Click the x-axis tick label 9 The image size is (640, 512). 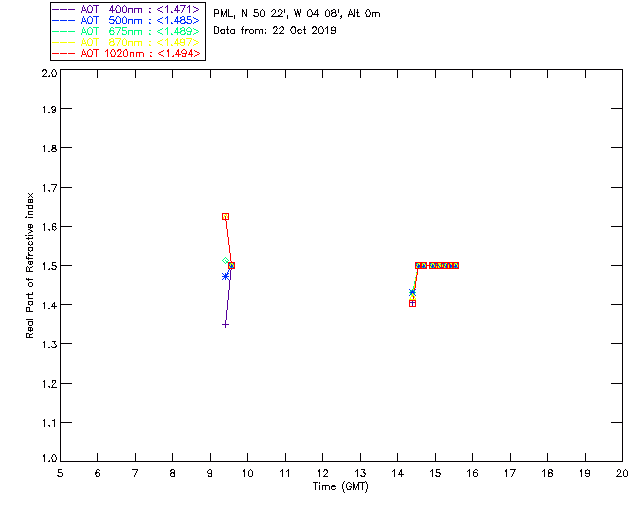coord(210,473)
